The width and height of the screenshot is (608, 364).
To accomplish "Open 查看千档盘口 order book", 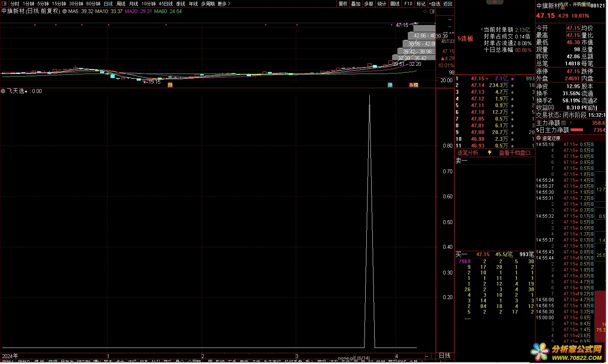I will tap(515, 153).
